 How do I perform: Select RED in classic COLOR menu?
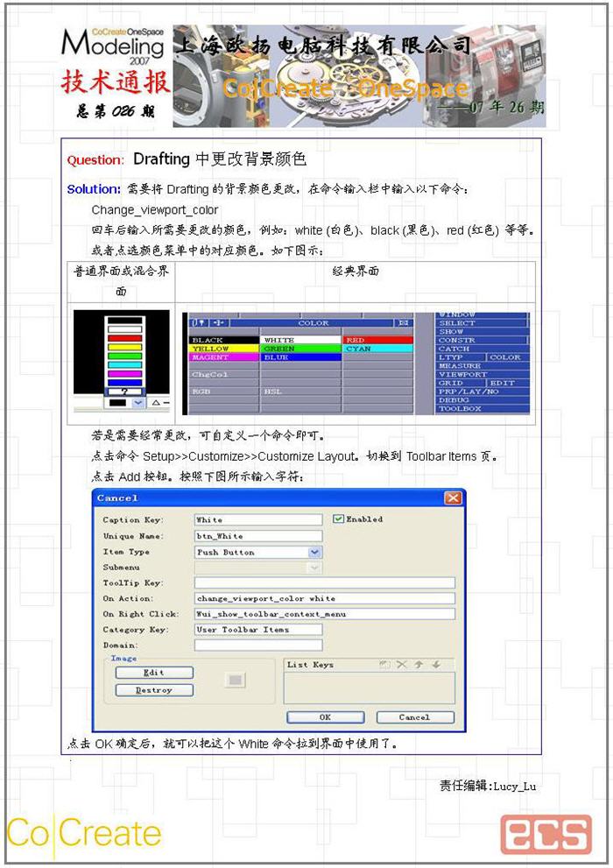pos(377,340)
